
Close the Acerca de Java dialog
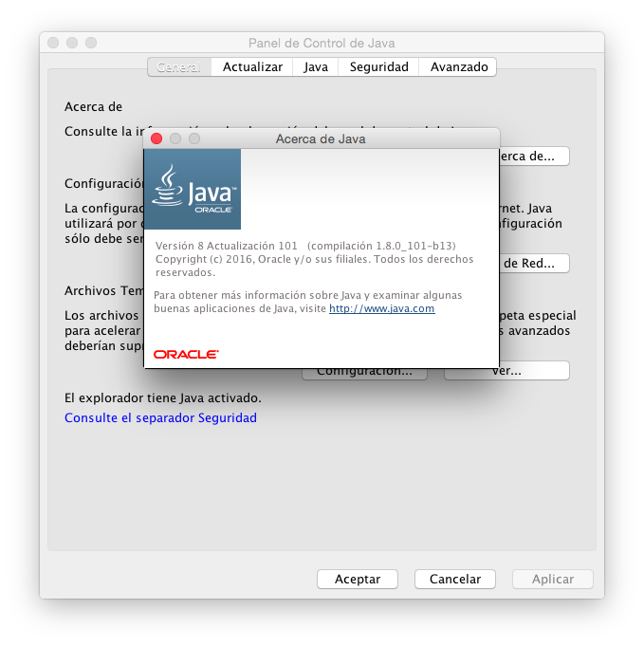156,138
